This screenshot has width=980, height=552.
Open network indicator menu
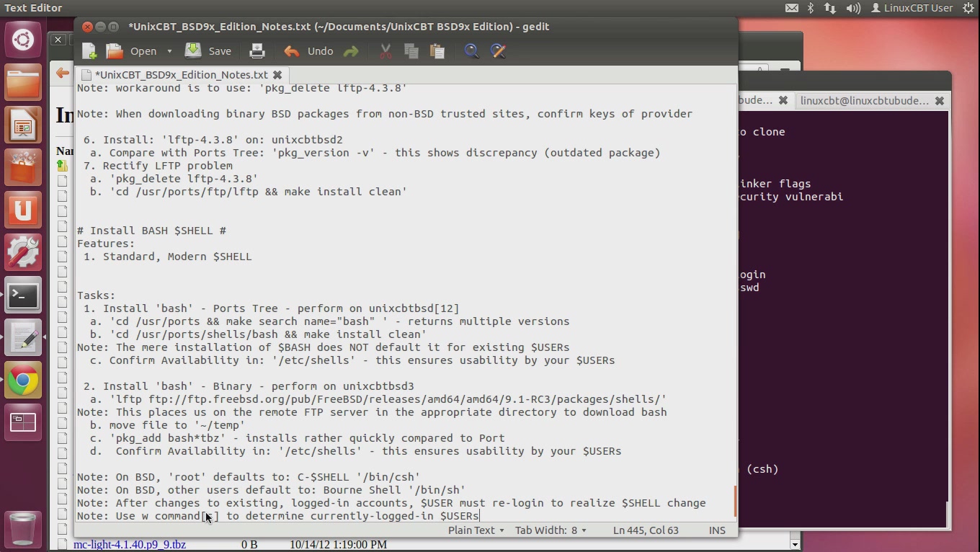click(830, 8)
